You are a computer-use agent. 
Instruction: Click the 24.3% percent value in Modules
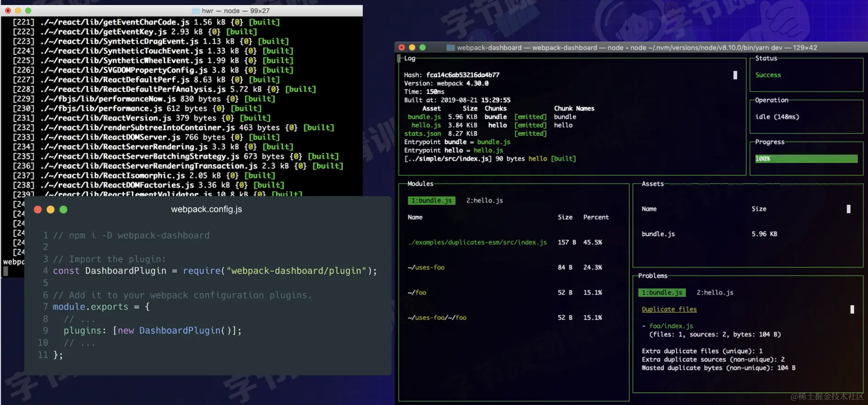(x=593, y=267)
